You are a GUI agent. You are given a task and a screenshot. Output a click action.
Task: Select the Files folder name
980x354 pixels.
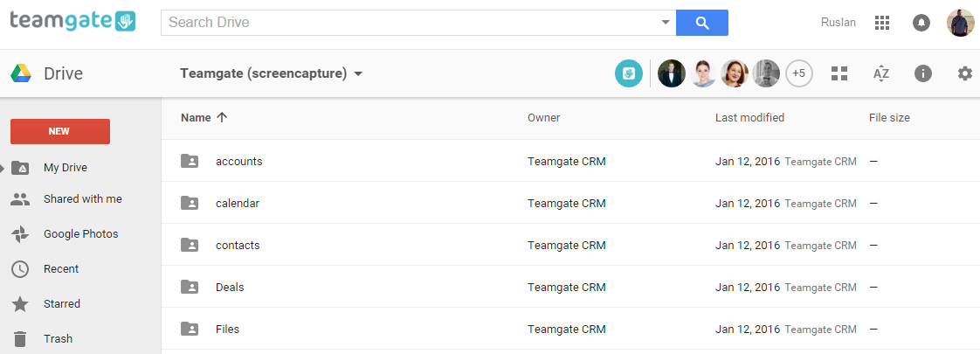227,329
